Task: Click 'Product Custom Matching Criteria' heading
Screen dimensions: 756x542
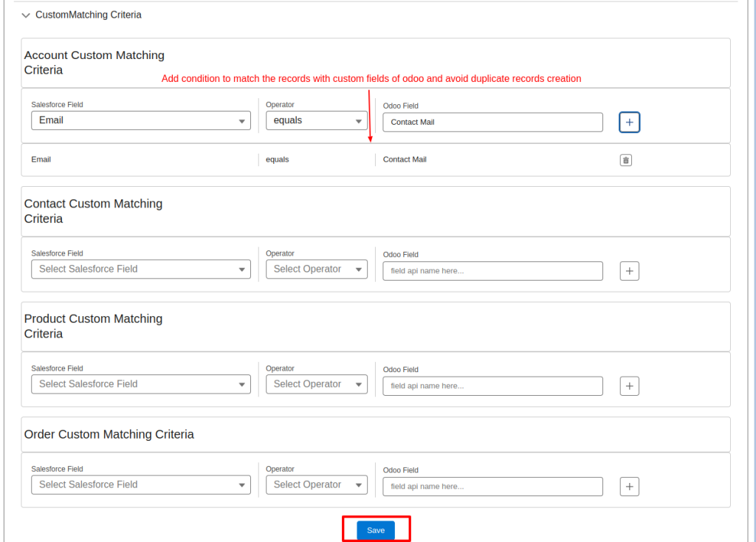Action: click(x=93, y=326)
